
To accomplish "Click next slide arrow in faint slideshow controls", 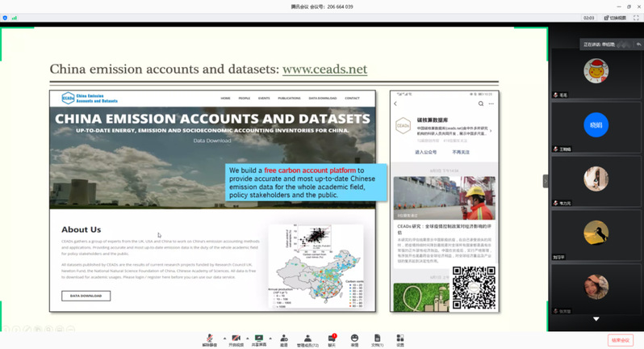I will pos(16,330).
